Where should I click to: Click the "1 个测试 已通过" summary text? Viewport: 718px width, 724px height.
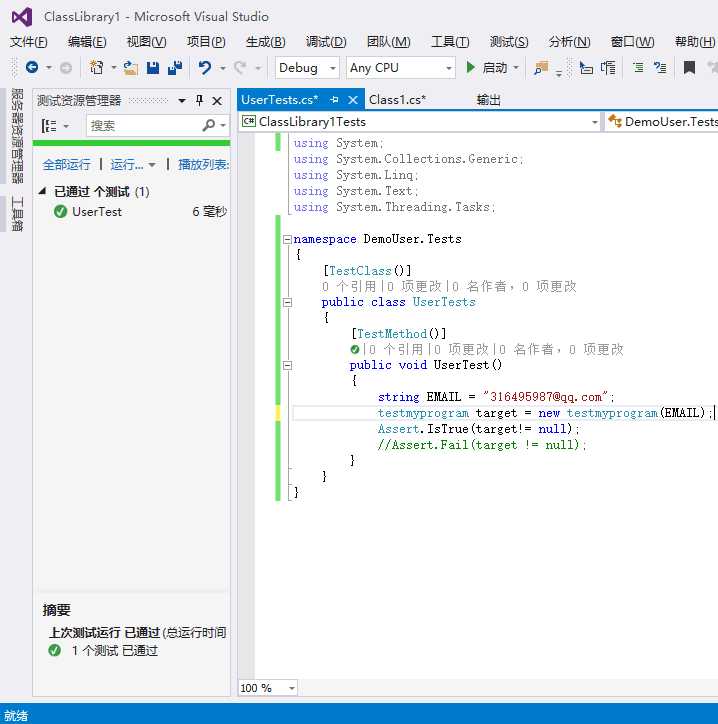[x=115, y=650]
